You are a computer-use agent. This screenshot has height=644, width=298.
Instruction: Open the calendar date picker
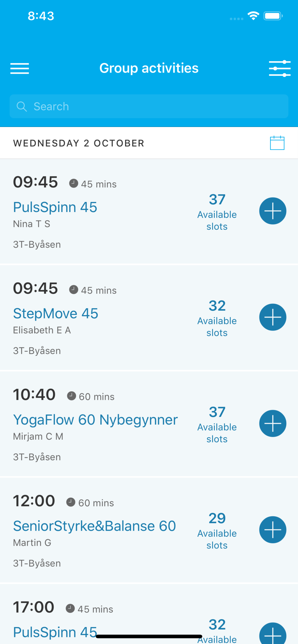click(x=277, y=143)
